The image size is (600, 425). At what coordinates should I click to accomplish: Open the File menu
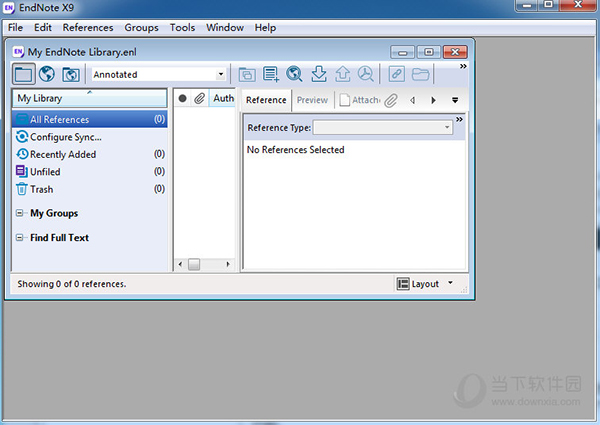(x=15, y=28)
